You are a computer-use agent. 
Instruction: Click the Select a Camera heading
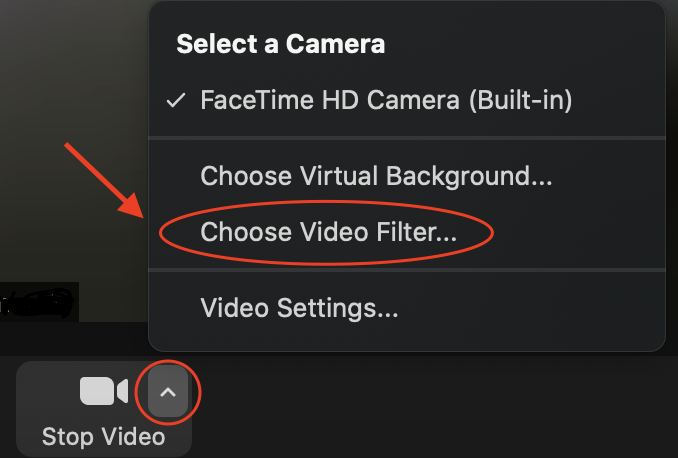[x=281, y=44]
